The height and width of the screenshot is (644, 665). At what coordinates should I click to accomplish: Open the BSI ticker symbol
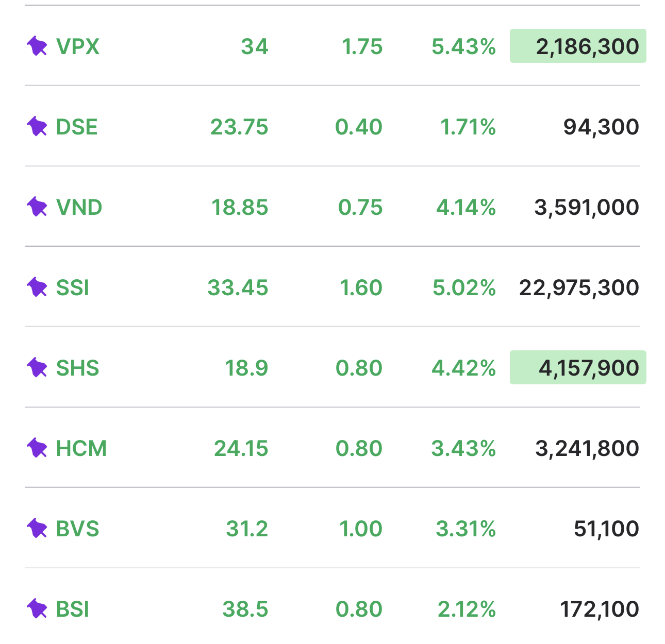pos(73,609)
